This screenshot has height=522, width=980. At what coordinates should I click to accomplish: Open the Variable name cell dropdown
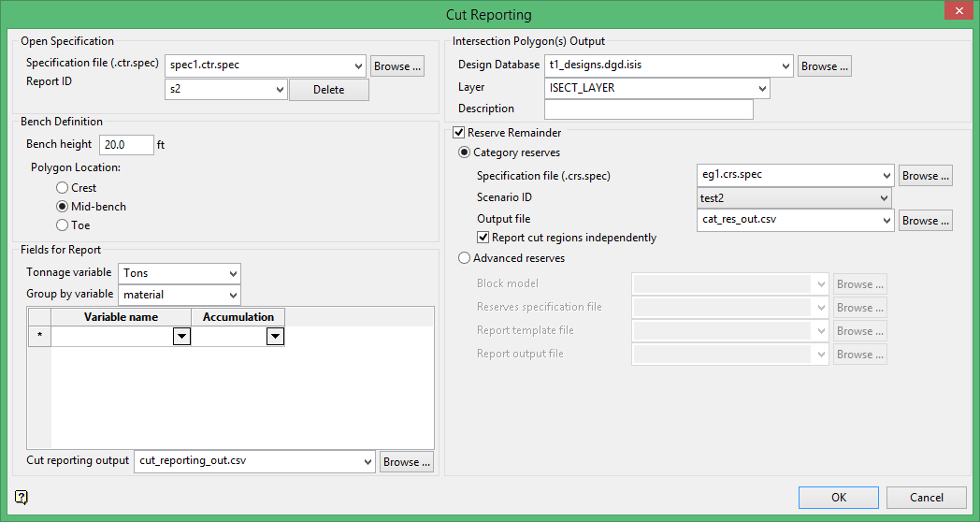[x=181, y=337]
